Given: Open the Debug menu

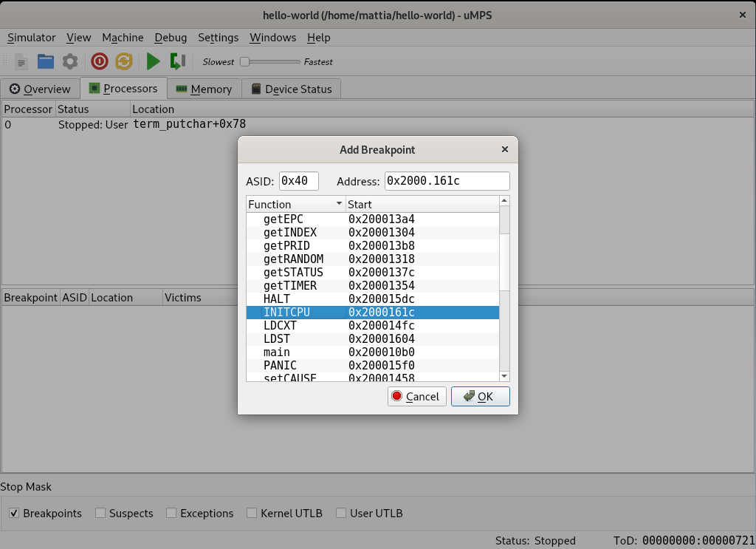Looking at the screenshot, I should click(x=171, y=38).
